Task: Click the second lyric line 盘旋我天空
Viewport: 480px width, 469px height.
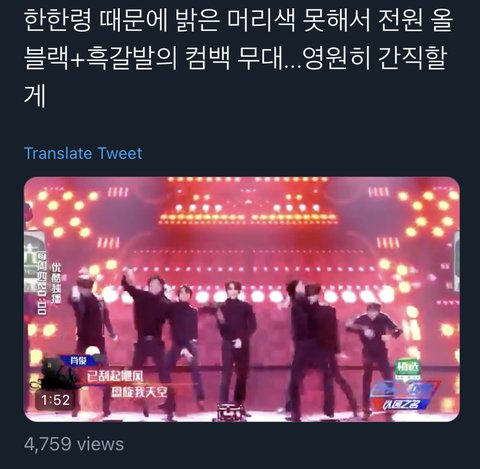Action: 139,392
